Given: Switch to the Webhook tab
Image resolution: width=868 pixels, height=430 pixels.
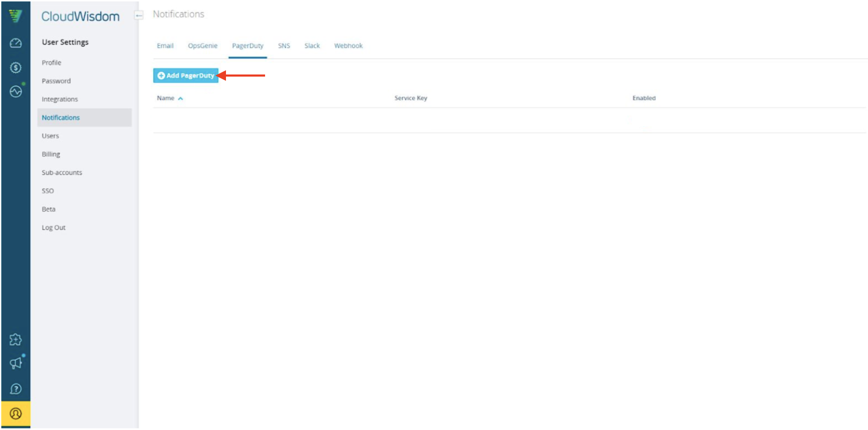Looking at the screenshot, I should click(348, 46).
